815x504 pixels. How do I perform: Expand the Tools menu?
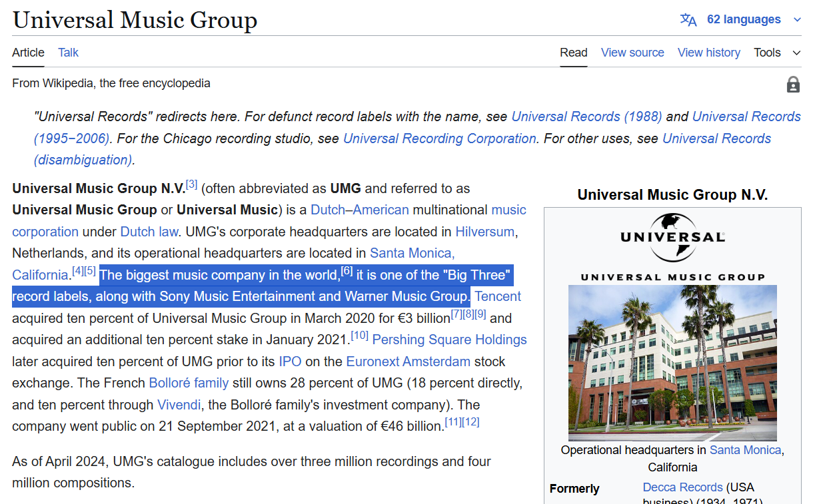(777, 53)
